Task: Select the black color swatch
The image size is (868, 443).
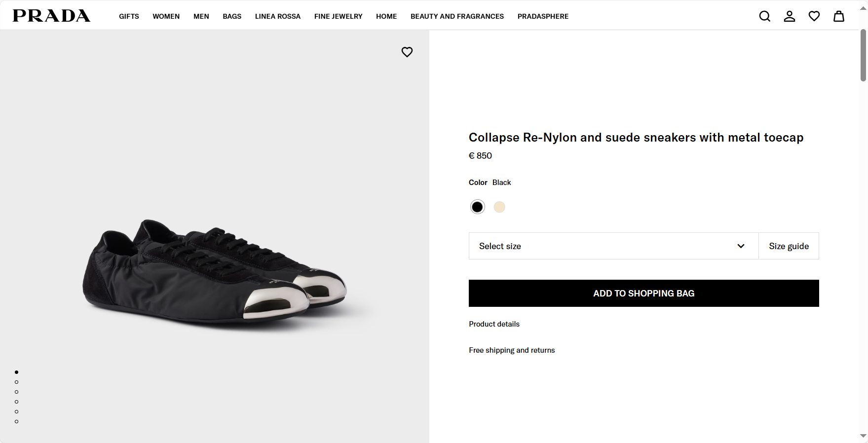Action: 477,207
